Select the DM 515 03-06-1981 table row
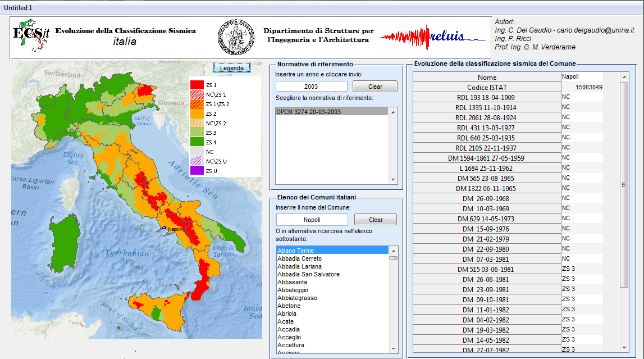This screenshot has height=359, width=644. click(508, 270)
